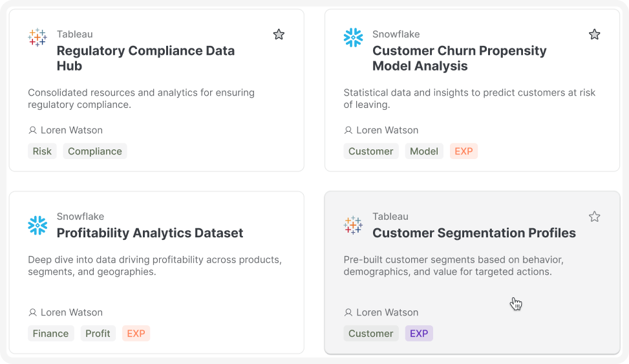The image size is (629, 364).
Task: Click the Finance tag
Action: (x=50, y=334)
